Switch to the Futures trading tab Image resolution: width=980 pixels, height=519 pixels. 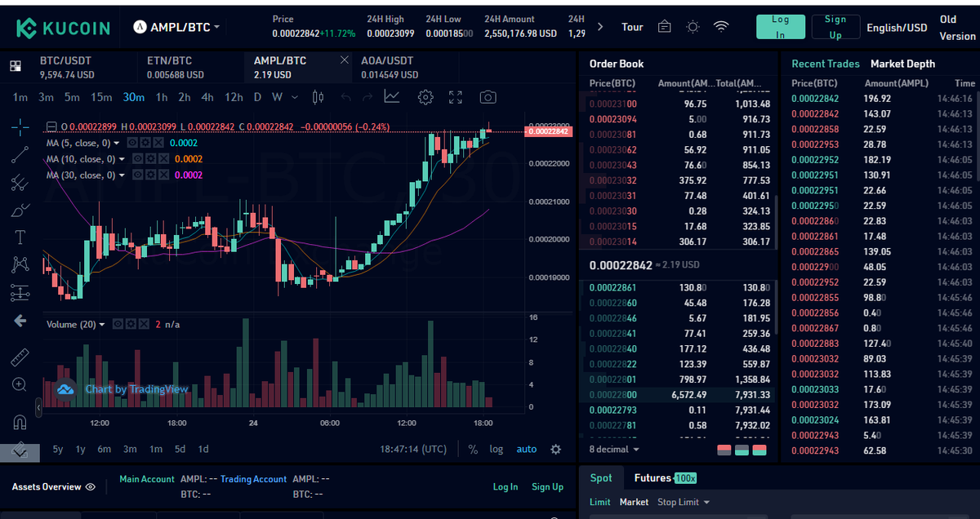(665, 478)
